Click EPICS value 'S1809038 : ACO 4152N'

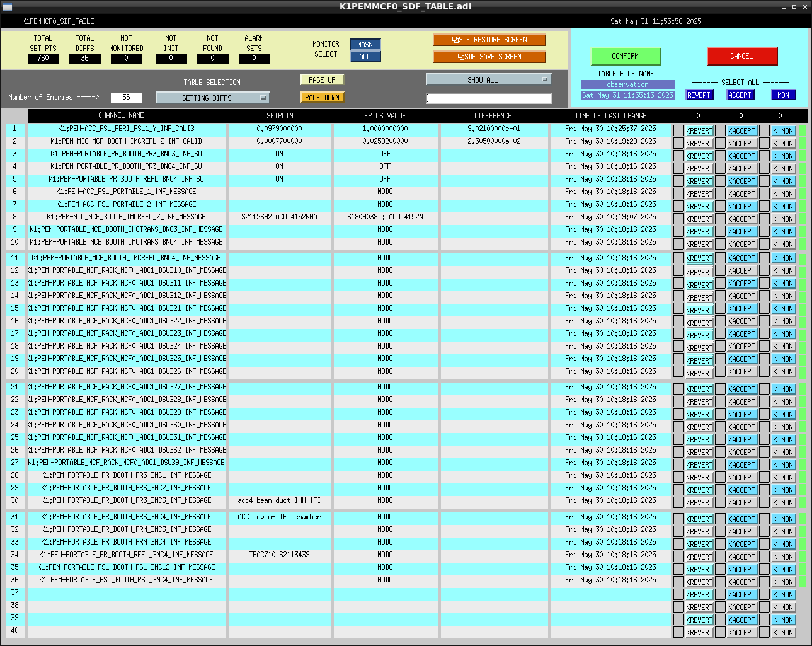(x=385, y=217)
